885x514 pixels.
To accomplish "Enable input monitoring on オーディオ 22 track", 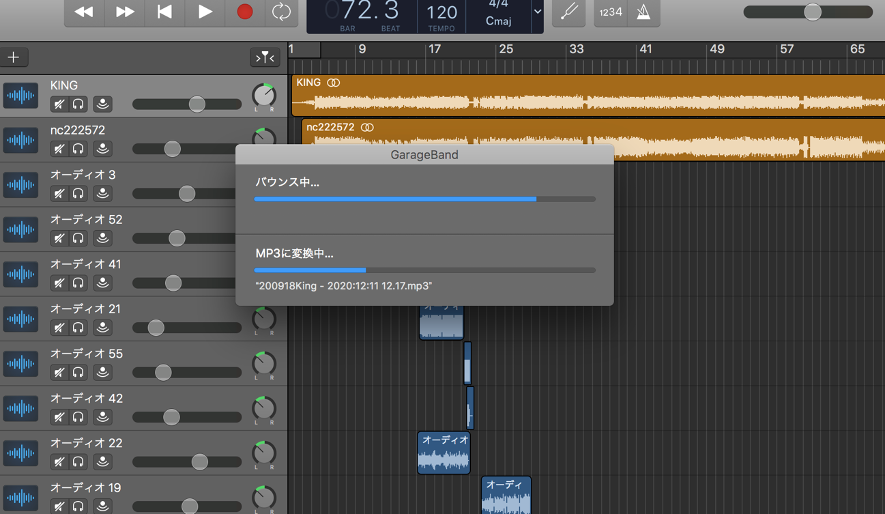I will coord(103,462).
